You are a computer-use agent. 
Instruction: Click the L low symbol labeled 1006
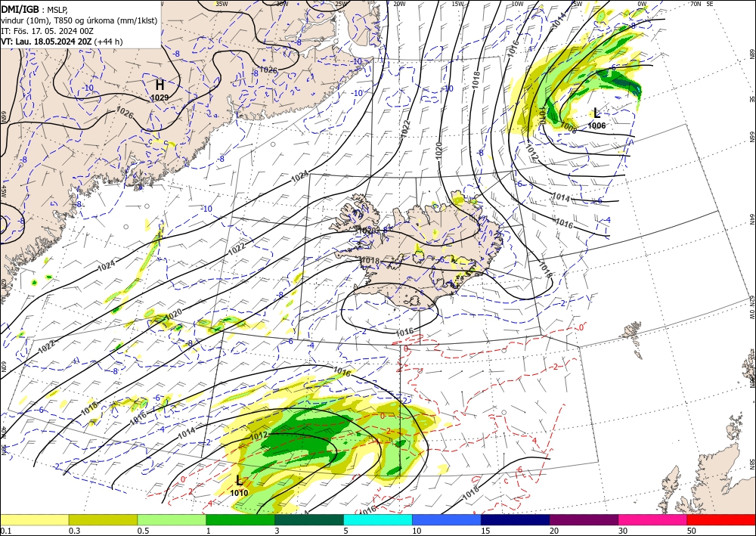coord(596,113)
